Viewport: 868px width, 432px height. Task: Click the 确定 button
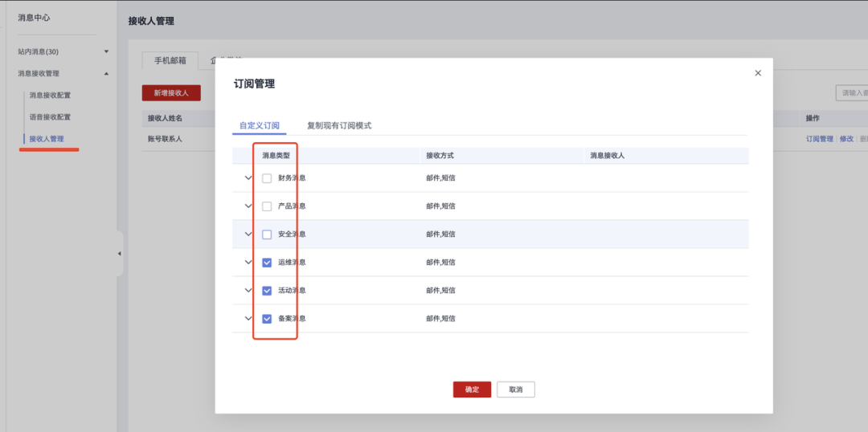tap(473, 389)
